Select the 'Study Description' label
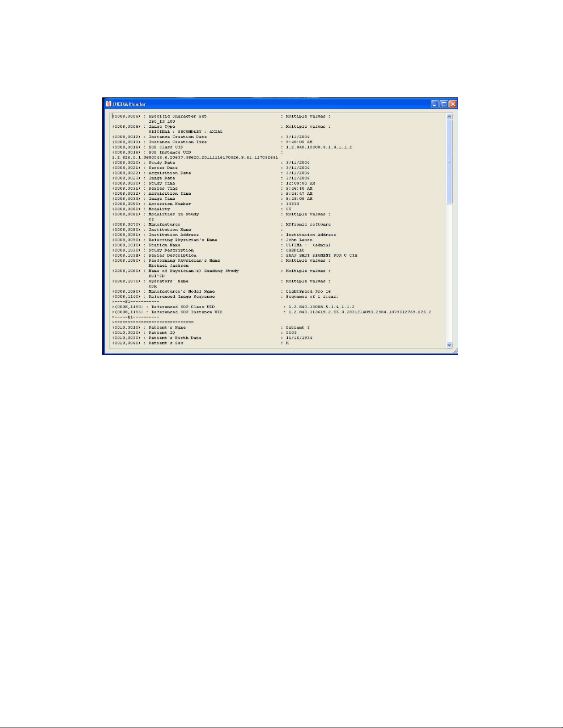The width and height of the screenshot is (563, 728). pyautogui.click(x=171, y=250)
